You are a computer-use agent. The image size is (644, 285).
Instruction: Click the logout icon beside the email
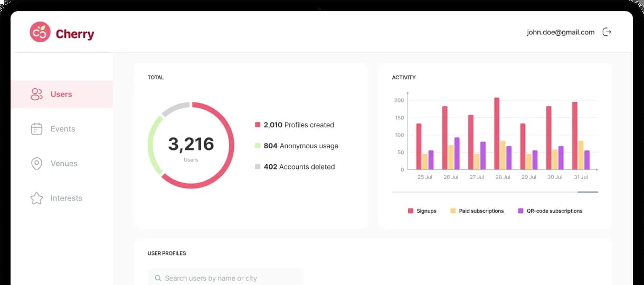[x=607, y=32]
